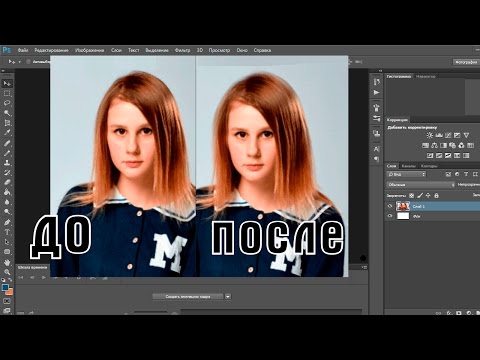Open dropdown arrow beside create frame animation
480x360 pixels.
click(x=228, y=296)
